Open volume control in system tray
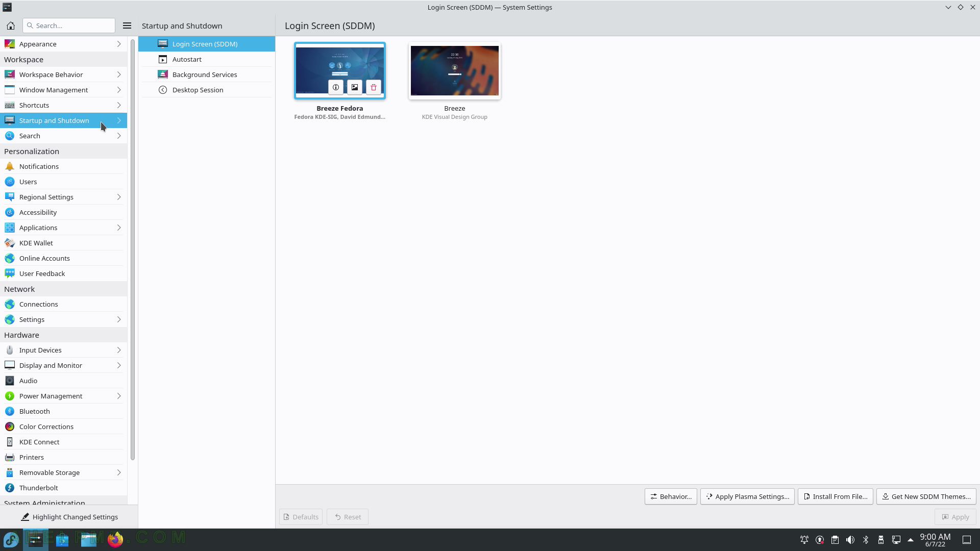Screen dimensions: 980x551 coord(850,540)
